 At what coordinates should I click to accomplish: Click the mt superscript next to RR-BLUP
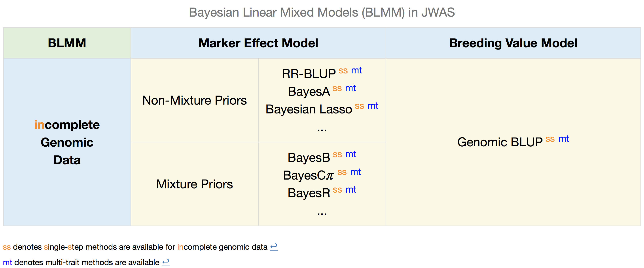[x=356, y=70]
